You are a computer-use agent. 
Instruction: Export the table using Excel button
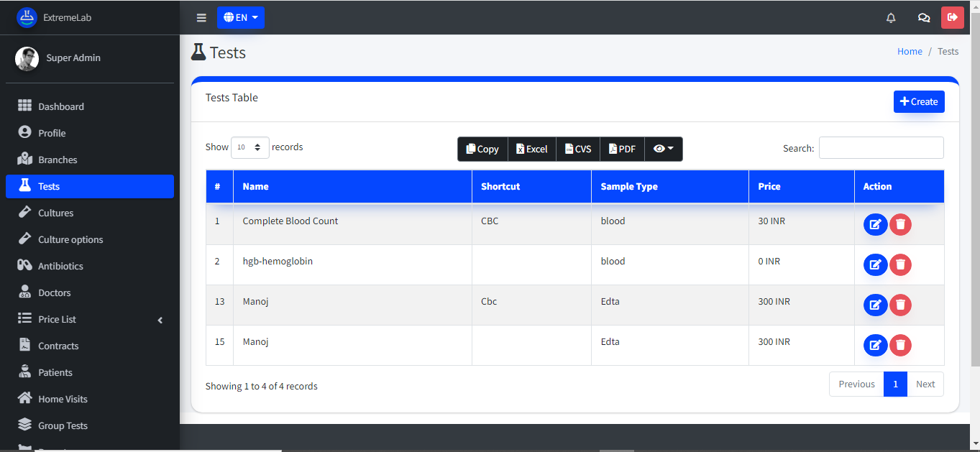pyautogui.click(x=532, y=149)
